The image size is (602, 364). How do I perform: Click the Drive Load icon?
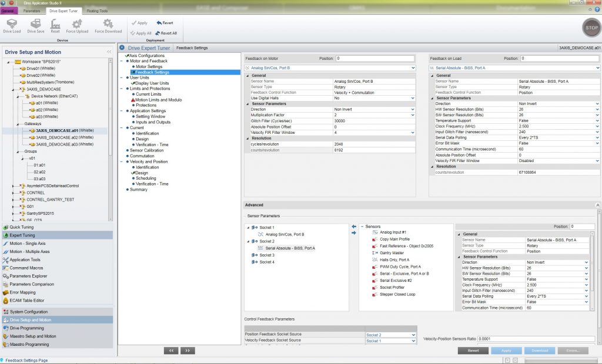(x=12, y=25)
